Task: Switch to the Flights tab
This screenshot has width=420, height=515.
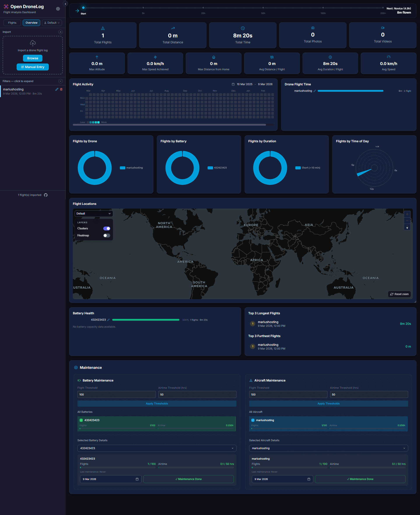Action: click(12, 23)
